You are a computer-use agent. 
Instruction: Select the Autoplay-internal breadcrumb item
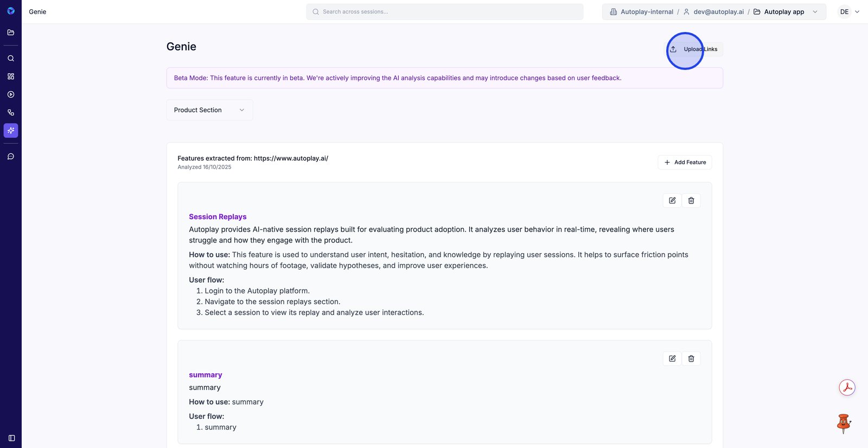642,12
